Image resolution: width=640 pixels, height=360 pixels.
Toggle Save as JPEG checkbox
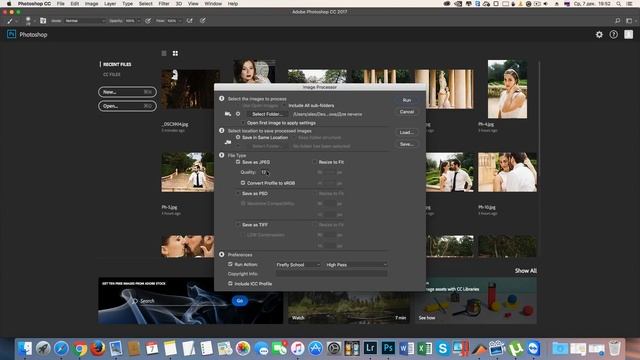(238, 162)
